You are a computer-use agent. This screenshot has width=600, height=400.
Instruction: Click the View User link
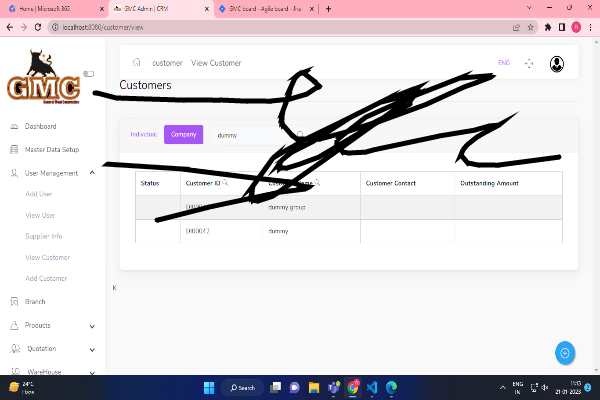[x=40, y=215]
